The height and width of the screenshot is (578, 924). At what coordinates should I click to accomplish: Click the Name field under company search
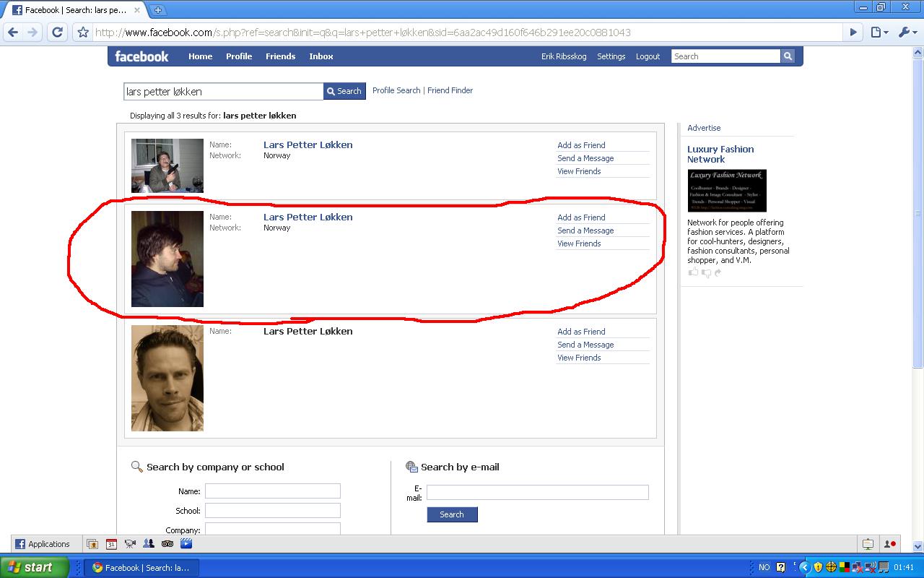[273, 491]
